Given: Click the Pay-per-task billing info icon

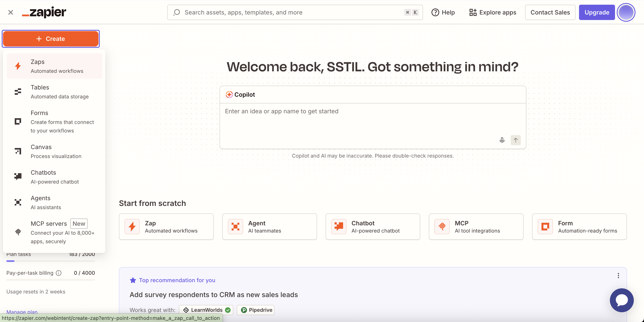Looking at the screenshot, I should 59,273.
